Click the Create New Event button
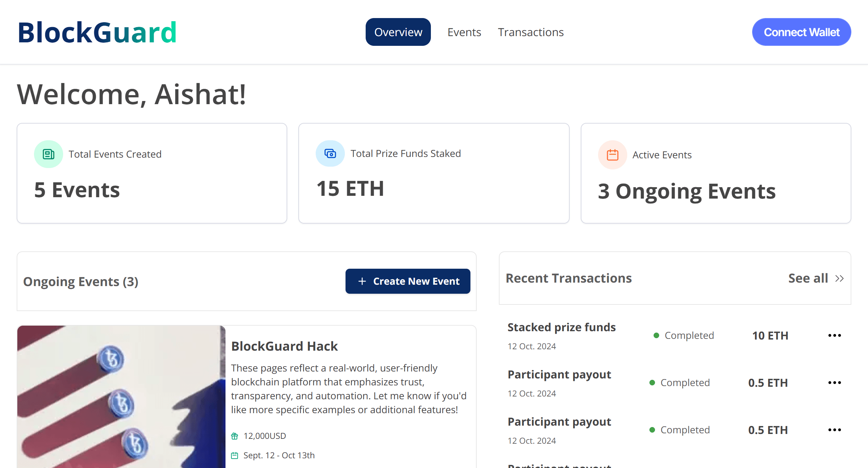The width and height of the screenshot is (868, 468). coord(408,281)
